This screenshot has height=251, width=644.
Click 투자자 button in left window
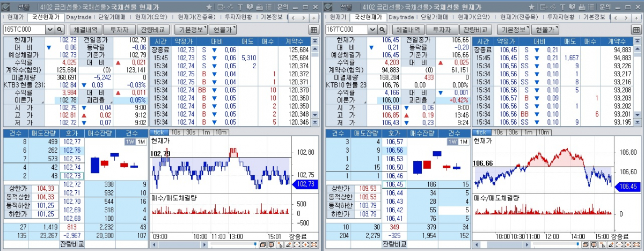coord(119,30)
